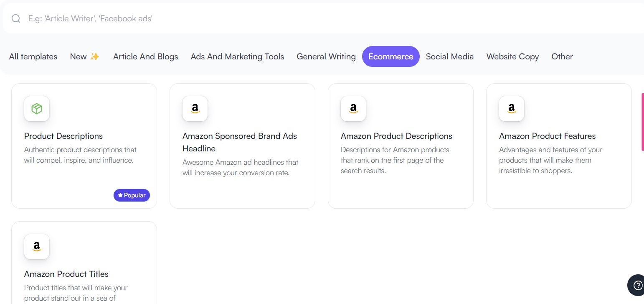Open the New templates tab
644x304 pixels.
point(85,56)
